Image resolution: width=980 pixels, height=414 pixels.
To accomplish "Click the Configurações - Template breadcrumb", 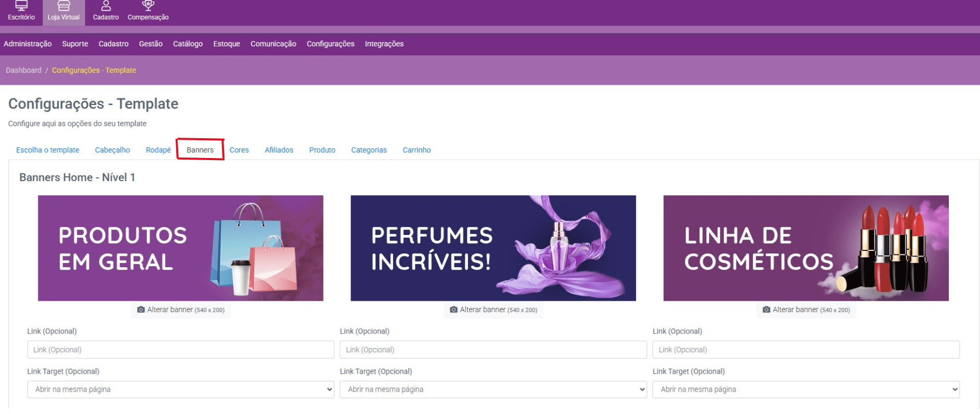I will pyautogui.click(x=94, y=70).
